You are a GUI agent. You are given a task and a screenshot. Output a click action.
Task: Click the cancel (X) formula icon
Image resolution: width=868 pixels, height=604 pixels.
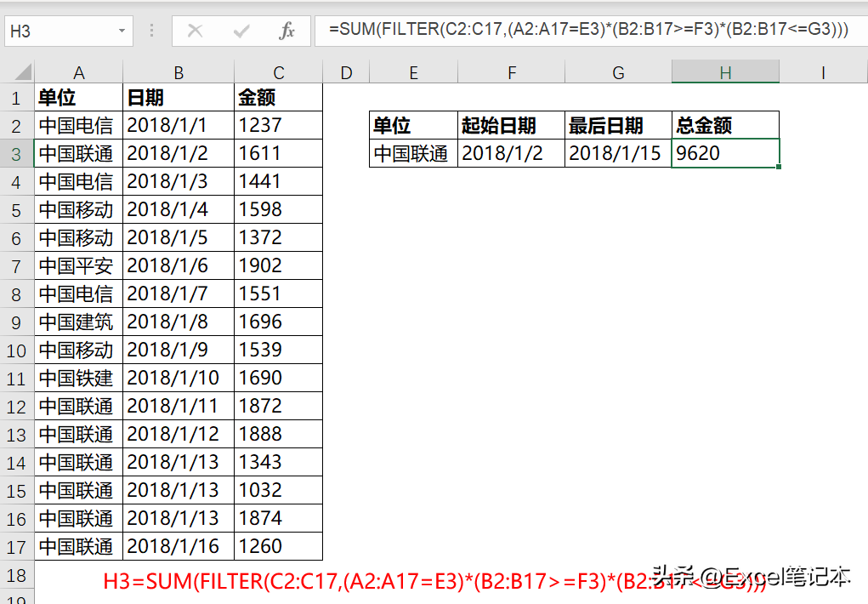pyautogui.click(x=195, y=31)
